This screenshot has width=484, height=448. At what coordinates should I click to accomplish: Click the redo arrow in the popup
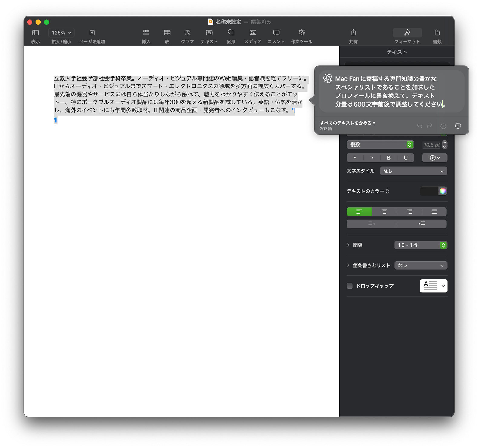430,126
